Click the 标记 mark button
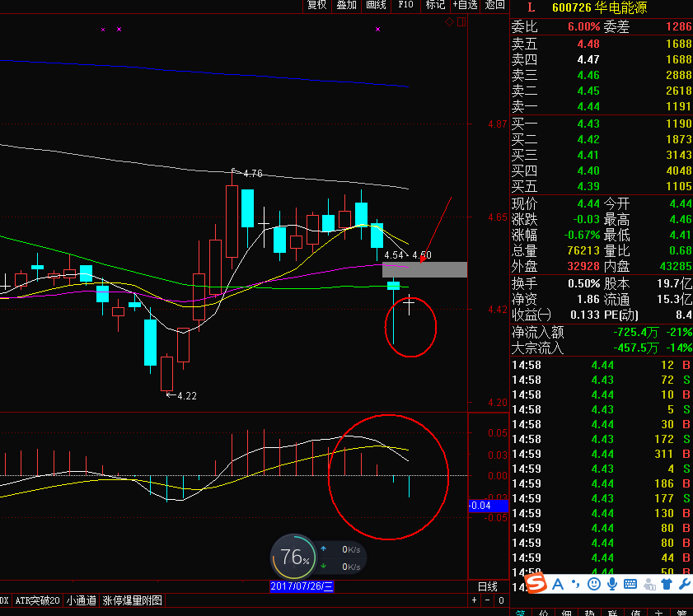The image size is (693, 616). [435, 5]
